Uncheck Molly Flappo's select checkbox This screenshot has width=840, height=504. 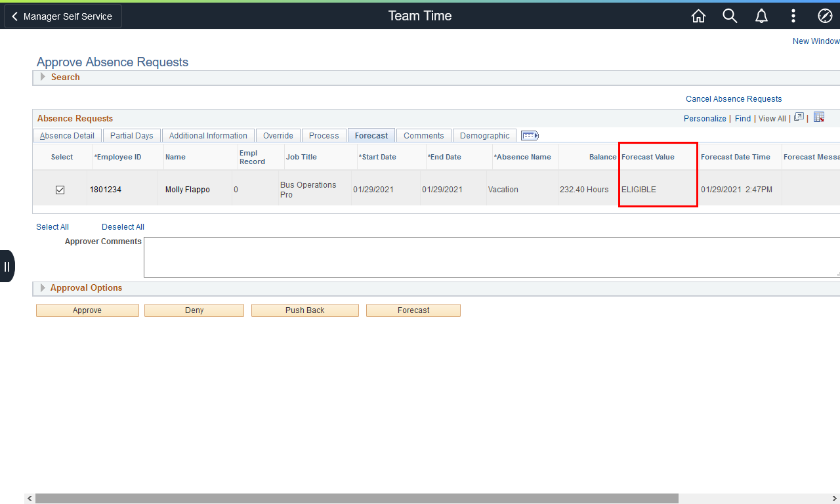pyautogui.click(x=60, y=190)
